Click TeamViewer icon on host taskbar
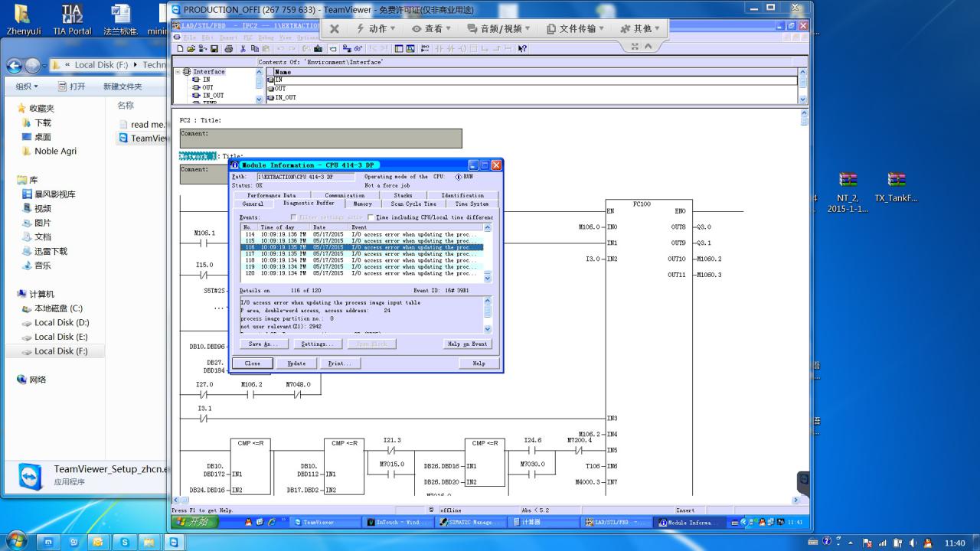 pyautogui.click(x=174, y=542)
